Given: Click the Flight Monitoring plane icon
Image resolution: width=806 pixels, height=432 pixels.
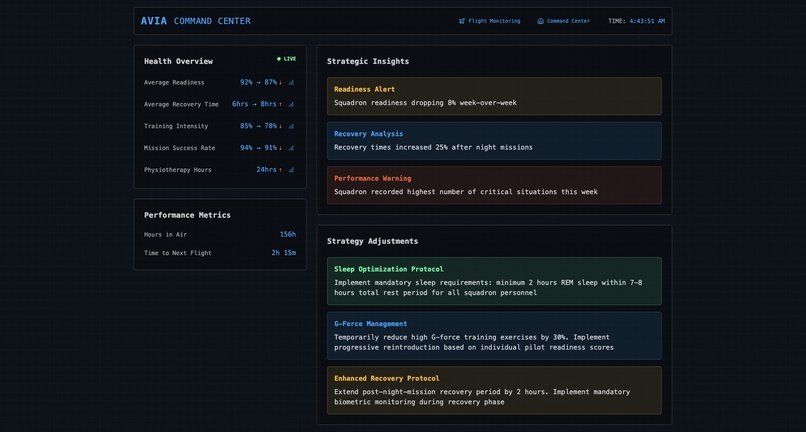Looking at the screenshot, I should pos(462,21).
